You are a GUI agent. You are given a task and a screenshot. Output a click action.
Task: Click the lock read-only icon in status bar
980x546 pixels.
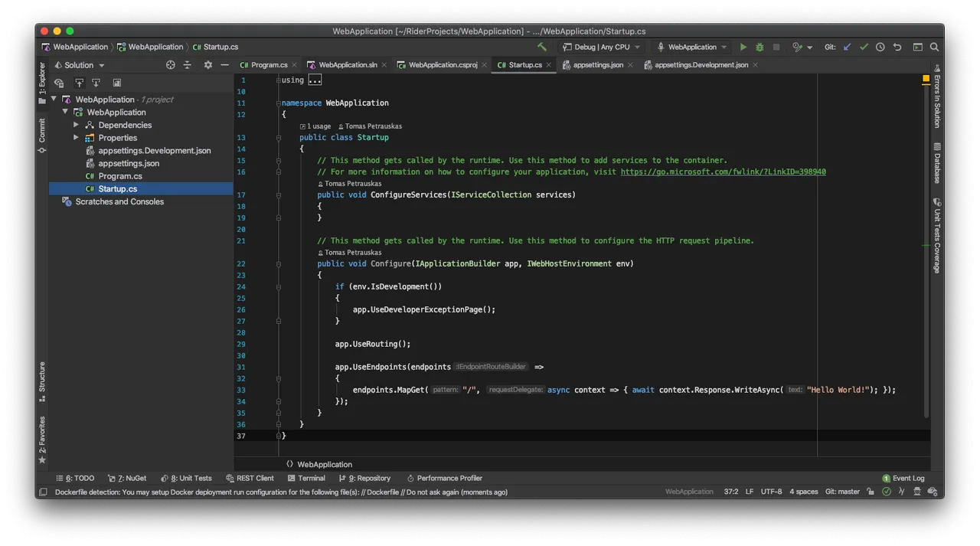[x=871, y=492]
